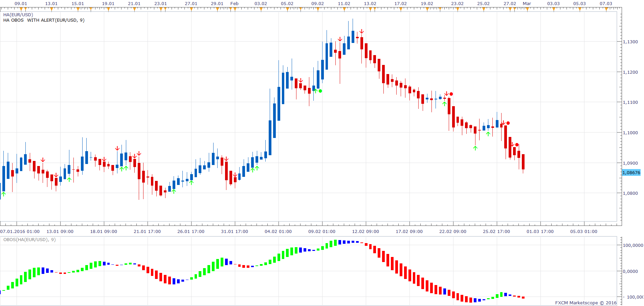Click the 05.02 date on the top ruler
The height and width of the screenshot is (306, 644).
287,3
